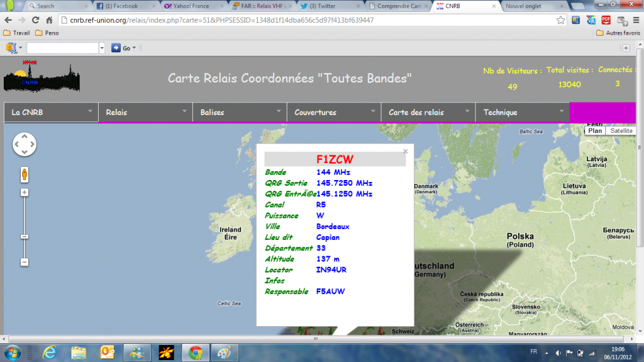Open the Go button dropdown arrow
Screen dimensions: 644x362
point(134,48)
